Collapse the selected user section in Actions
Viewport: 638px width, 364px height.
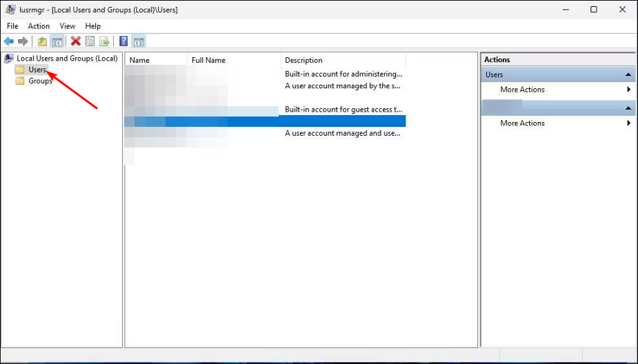click(628, 108)
